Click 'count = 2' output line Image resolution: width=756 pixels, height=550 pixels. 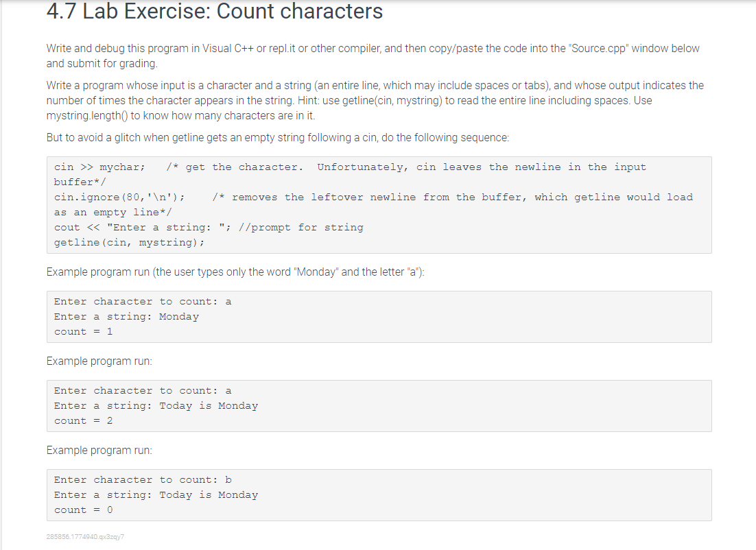pyautogui.click(x=83, y=421)
